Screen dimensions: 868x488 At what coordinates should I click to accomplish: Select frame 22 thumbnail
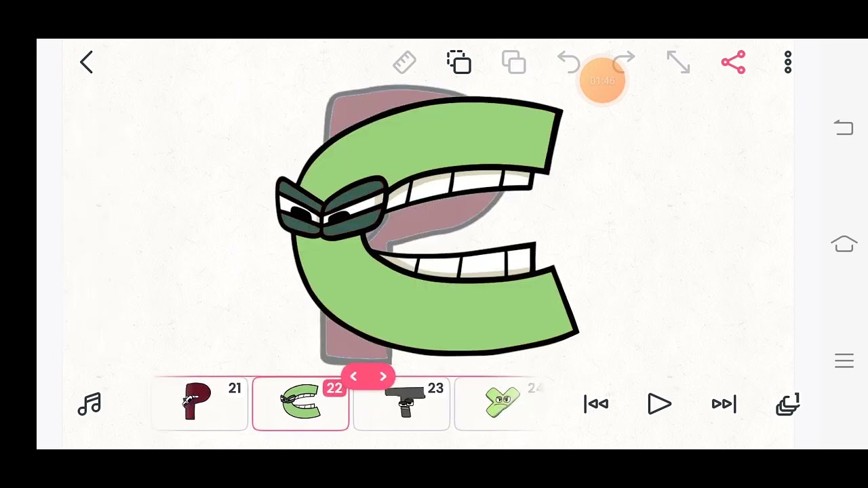pyautogui.click(x=300, y=404)
